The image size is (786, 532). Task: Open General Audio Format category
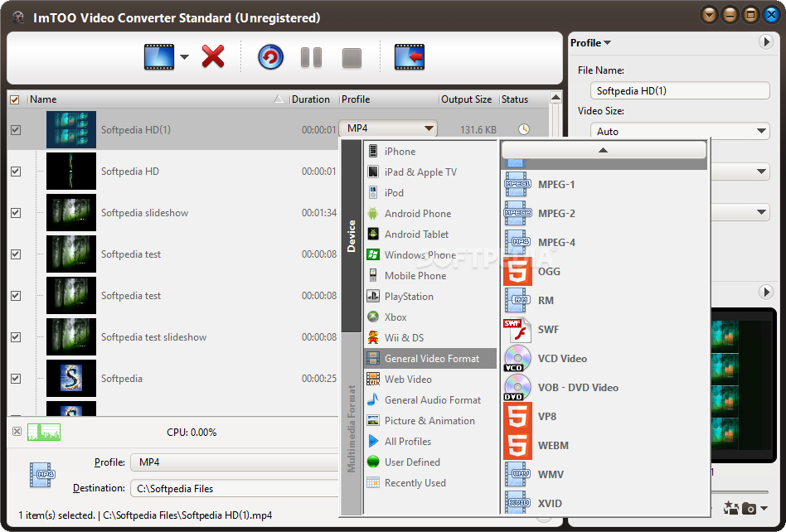point(430,400)
